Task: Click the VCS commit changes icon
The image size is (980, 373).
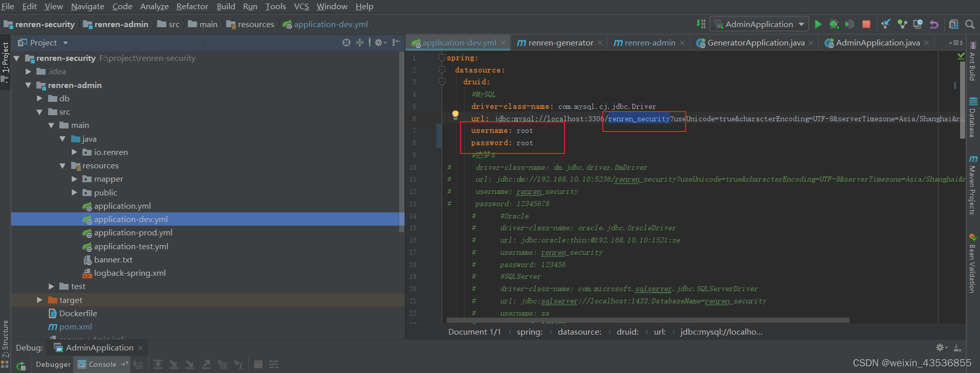Action: 902,24
